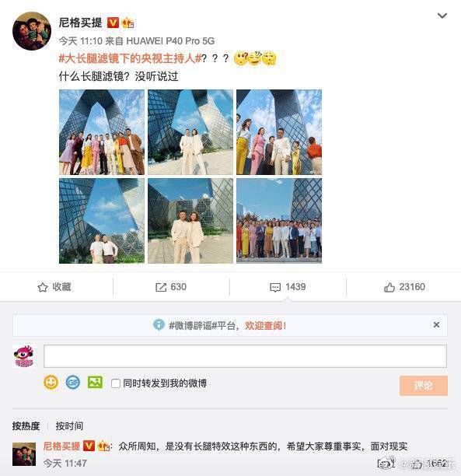Screen dimensions: 461x476
Task: Open hashtag 大长腿滤镜下的央视主持人
Action: (x=130, y=58)
